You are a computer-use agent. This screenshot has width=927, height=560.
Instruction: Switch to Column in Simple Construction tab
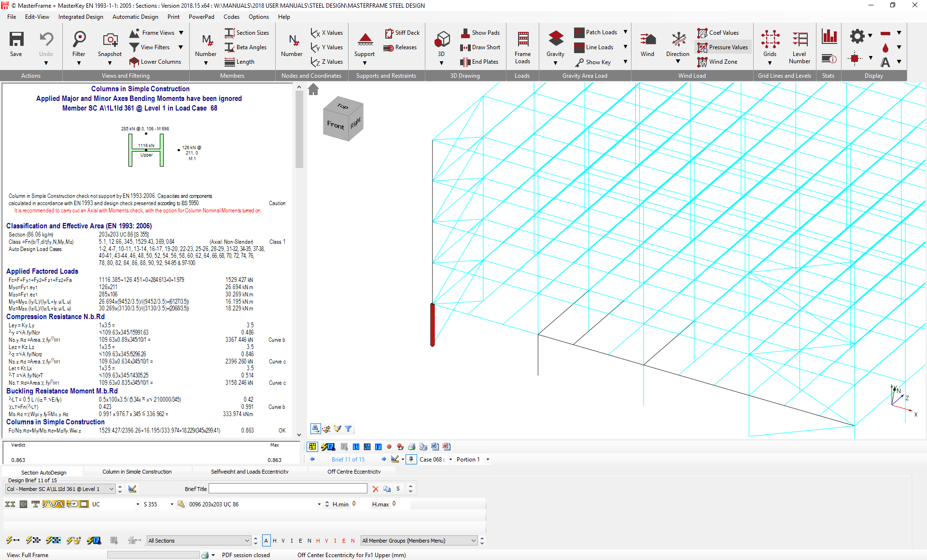click(137, 472)
